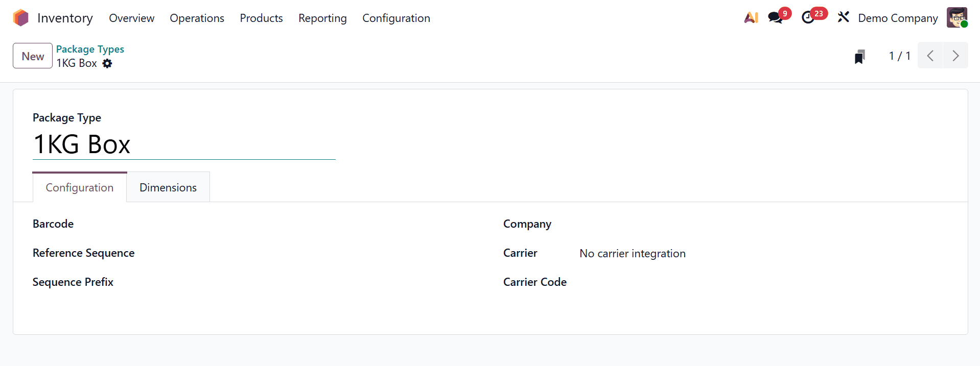The height and width of the screenshot is (366, 980).
Task: Click the Inventory app title
Action: tap(65, 18)
